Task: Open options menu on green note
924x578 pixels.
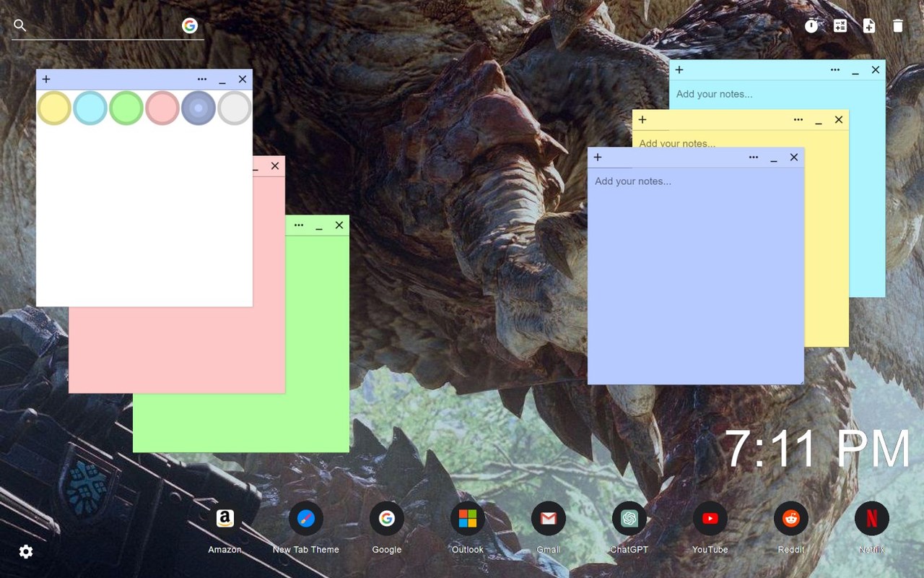Action: (x=299, y=225)
